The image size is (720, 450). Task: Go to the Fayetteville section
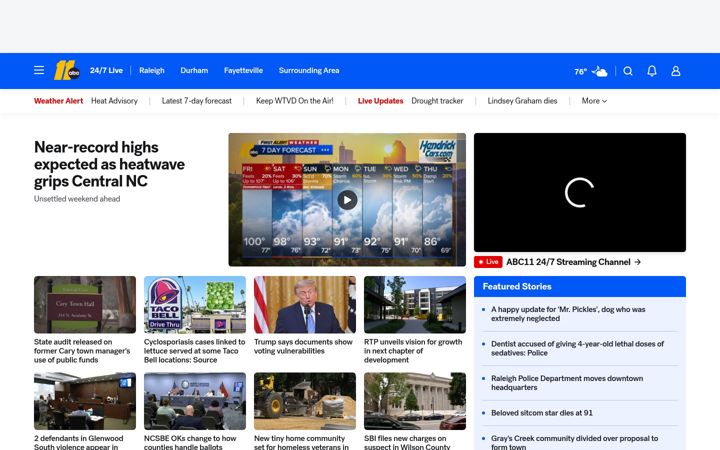243,71
